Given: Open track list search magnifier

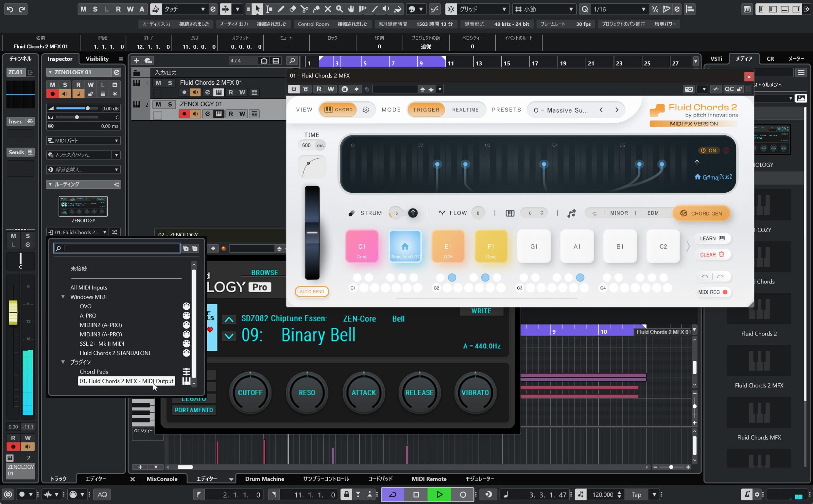Looking at the screenshot, I should [x=292, y=60].
